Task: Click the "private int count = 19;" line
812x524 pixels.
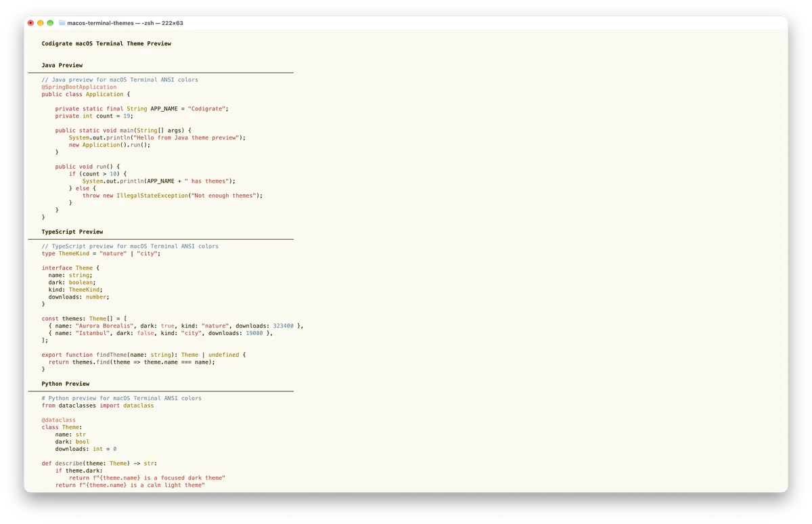Action: (94, 116)
